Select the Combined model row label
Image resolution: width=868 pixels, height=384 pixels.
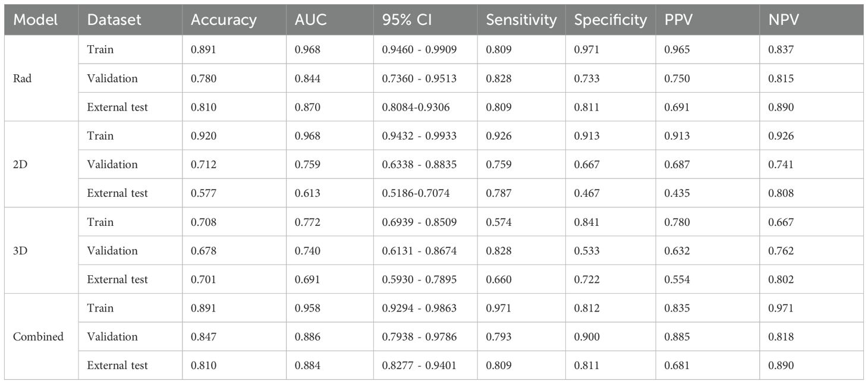38,337
